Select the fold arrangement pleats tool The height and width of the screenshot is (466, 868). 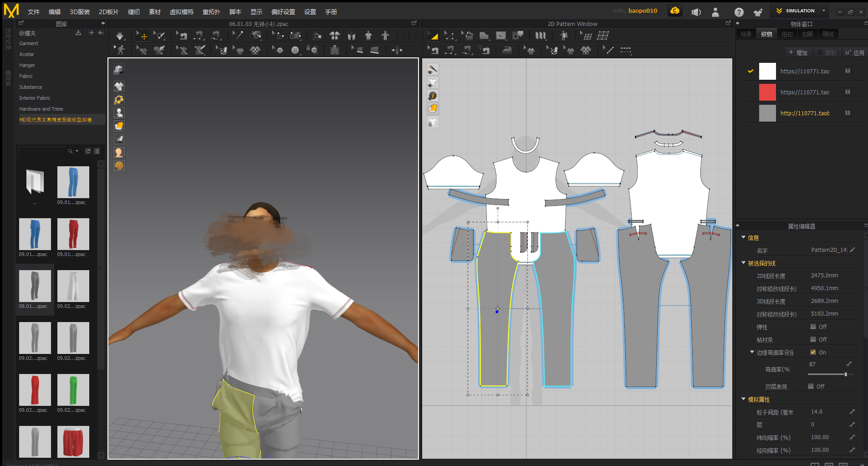pos(540,36)
